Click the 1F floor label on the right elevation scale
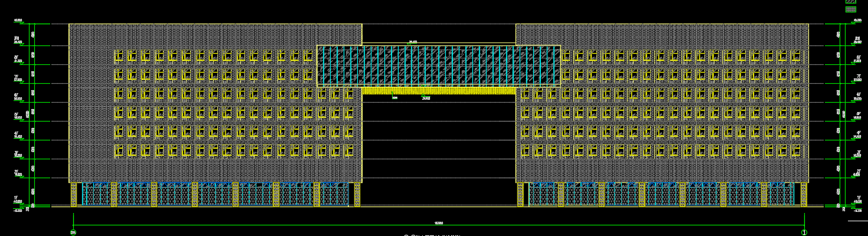Screen dimensions: 868x236 (x=858, y=198)
